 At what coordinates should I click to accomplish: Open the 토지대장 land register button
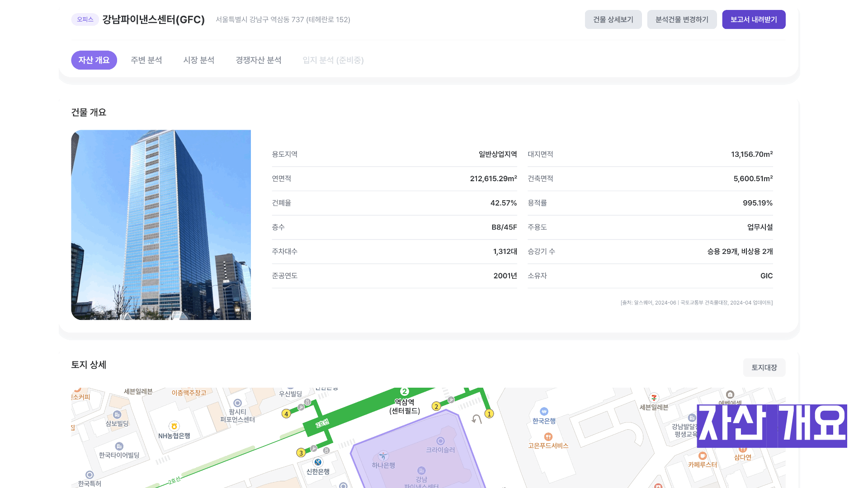click(764, 368)
